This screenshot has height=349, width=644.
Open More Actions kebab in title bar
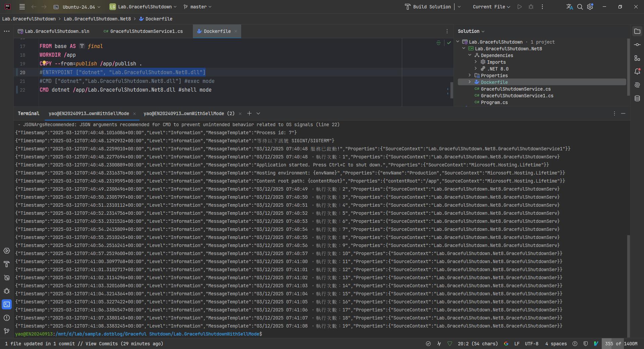[x=542, y=7]
